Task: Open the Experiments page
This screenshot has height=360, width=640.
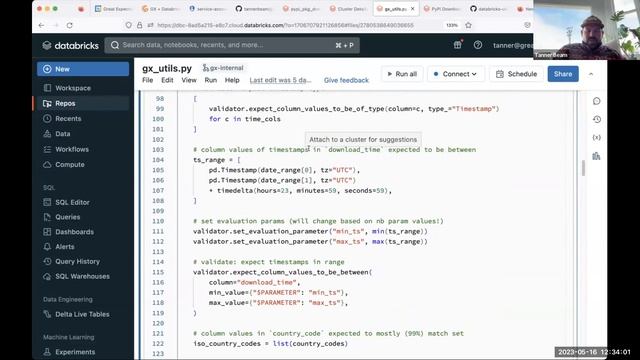Action: point(75,352)
